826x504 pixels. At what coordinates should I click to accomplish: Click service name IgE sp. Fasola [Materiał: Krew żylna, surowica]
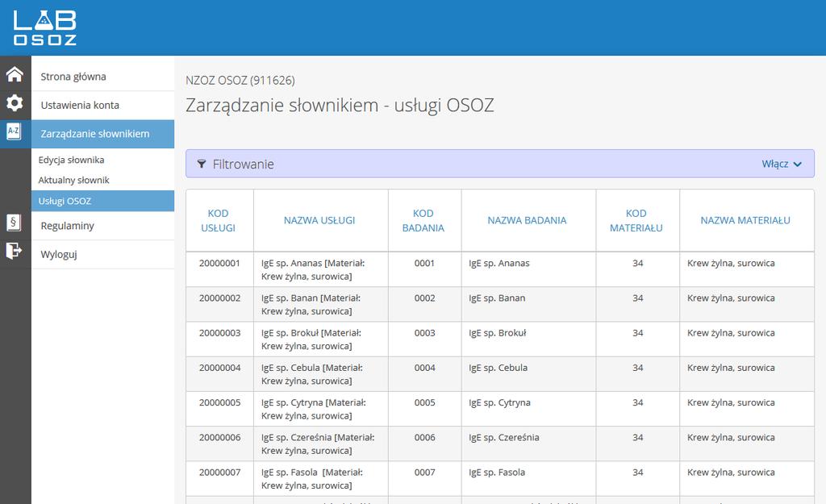click(x=312, y=479)
